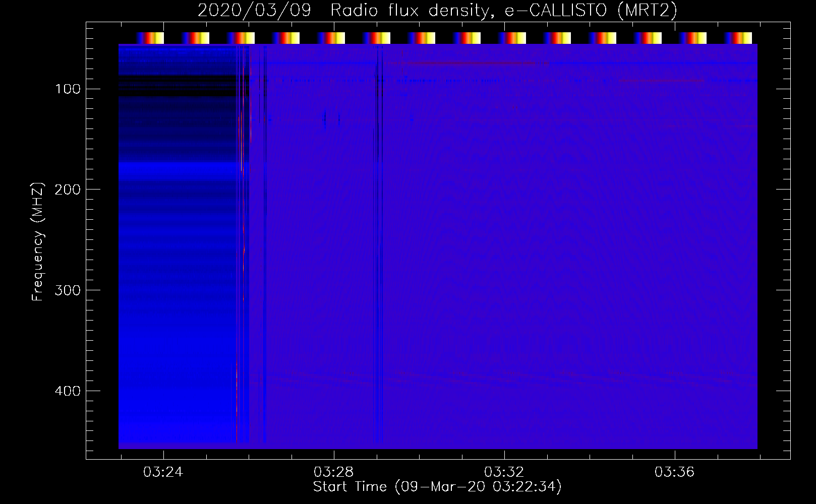Click the 03:24 time tick label
Viewport: 816px width, 504px height.
[163, 472]
